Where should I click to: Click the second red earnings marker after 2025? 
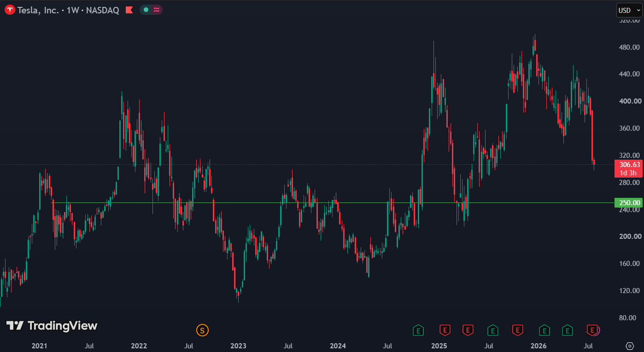click(468, 330)
